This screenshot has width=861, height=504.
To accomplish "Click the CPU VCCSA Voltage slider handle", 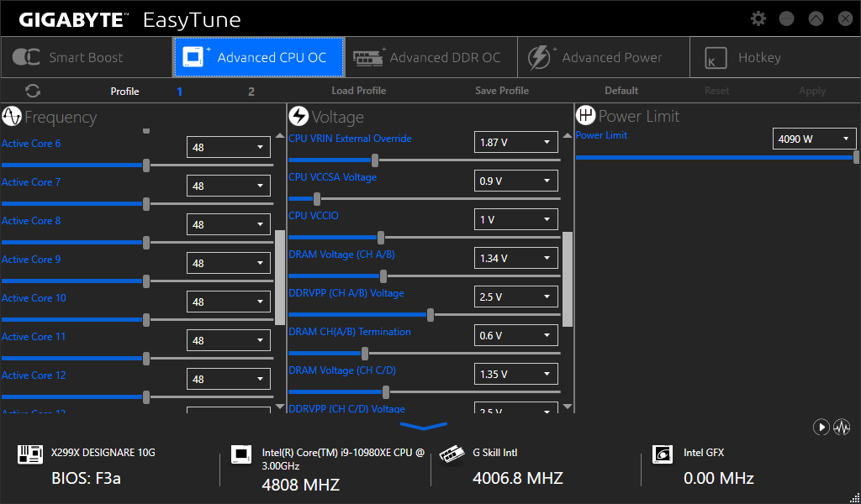I will (x=317, y=198).
